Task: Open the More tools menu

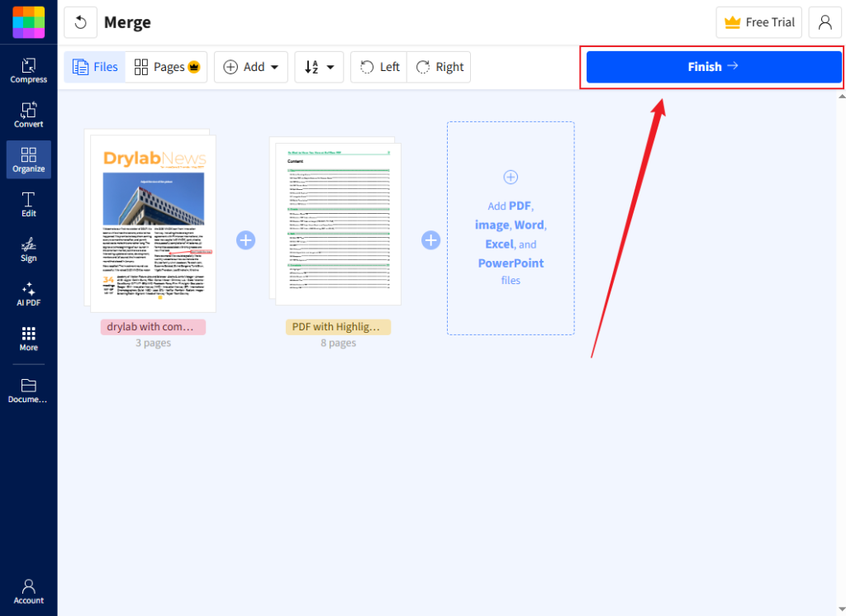Action: 28,339
